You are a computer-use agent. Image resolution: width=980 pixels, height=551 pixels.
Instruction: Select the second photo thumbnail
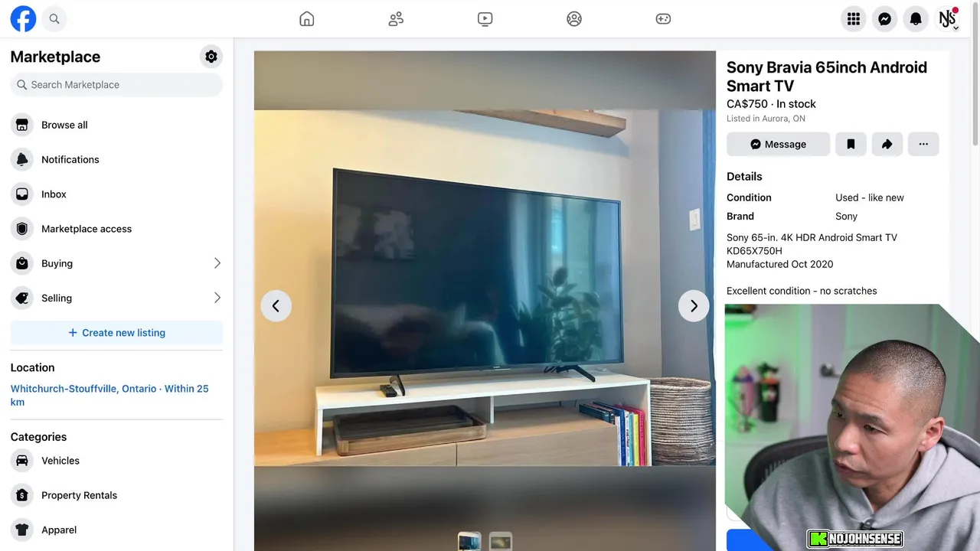coord(501,541)
